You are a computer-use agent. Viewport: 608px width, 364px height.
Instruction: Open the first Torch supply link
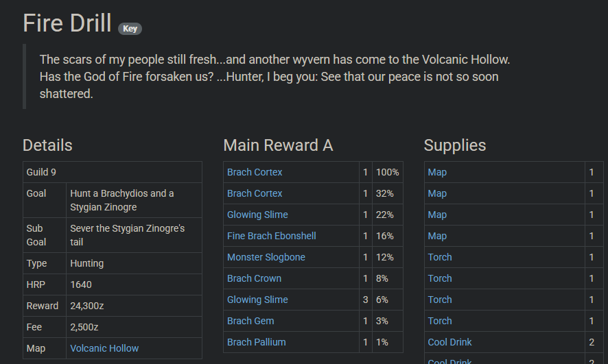tap(440, 257)
